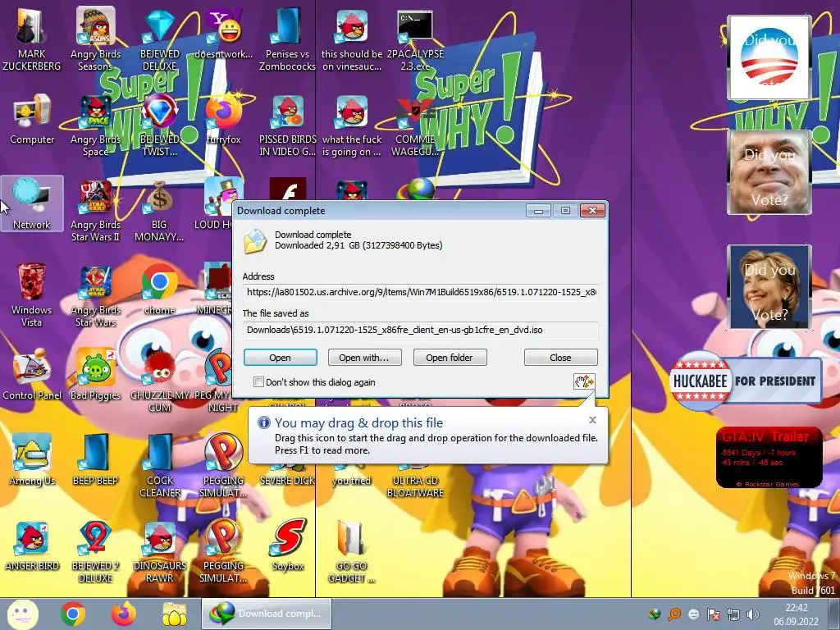This screenshot has height=630, width=840.
Task: Click the Network desktop icon
Action: [32, 203]
